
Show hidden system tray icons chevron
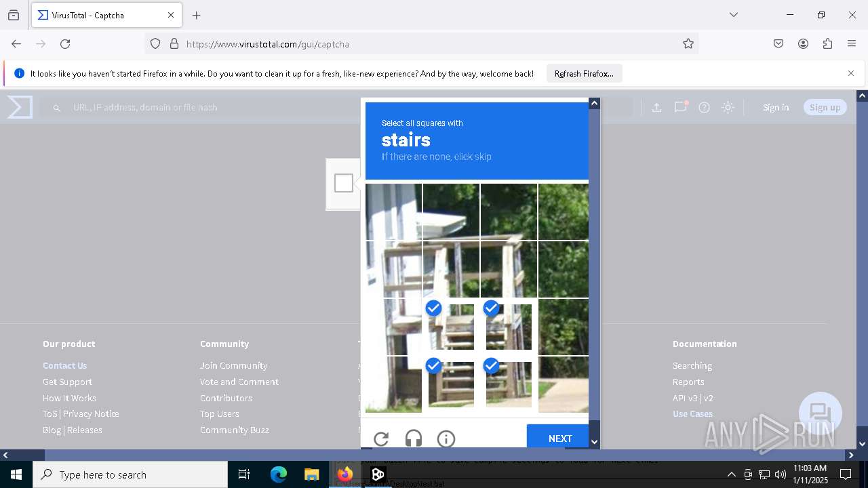[731, 474]
